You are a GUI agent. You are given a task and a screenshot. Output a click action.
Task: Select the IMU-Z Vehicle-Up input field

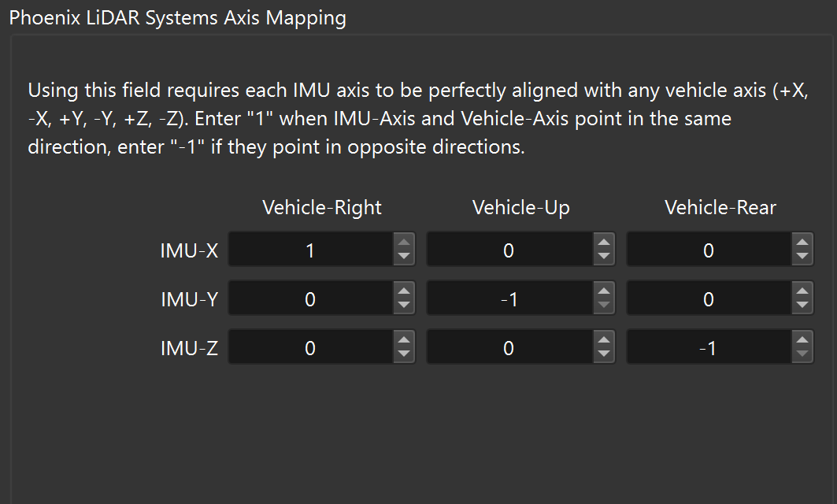click(510, 347)
